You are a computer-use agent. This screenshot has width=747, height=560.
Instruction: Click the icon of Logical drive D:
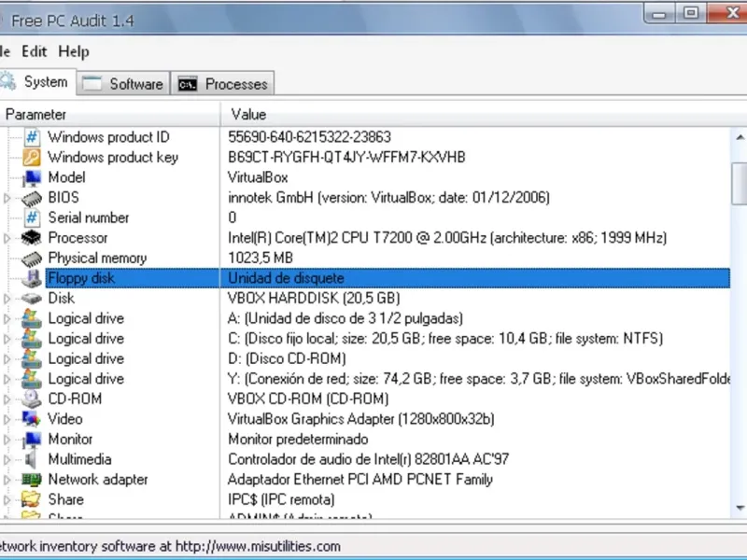tap(32, 358)
